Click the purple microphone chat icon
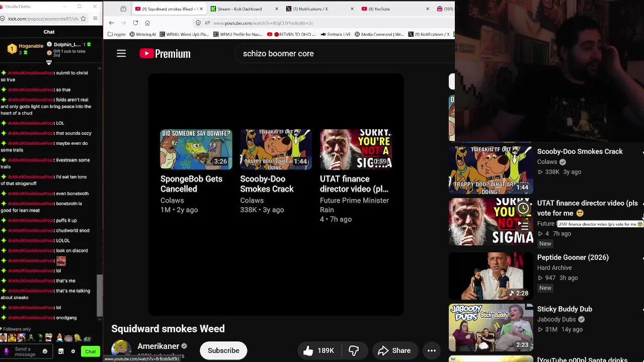This screenshot has width=644, height=362. click(7, 351)
